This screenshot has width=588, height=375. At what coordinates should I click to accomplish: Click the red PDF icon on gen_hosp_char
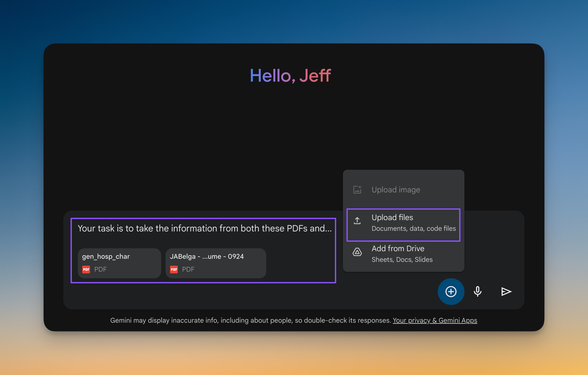[86, 269]
